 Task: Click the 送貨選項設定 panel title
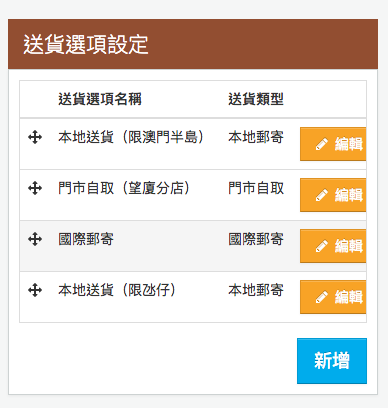86,44
